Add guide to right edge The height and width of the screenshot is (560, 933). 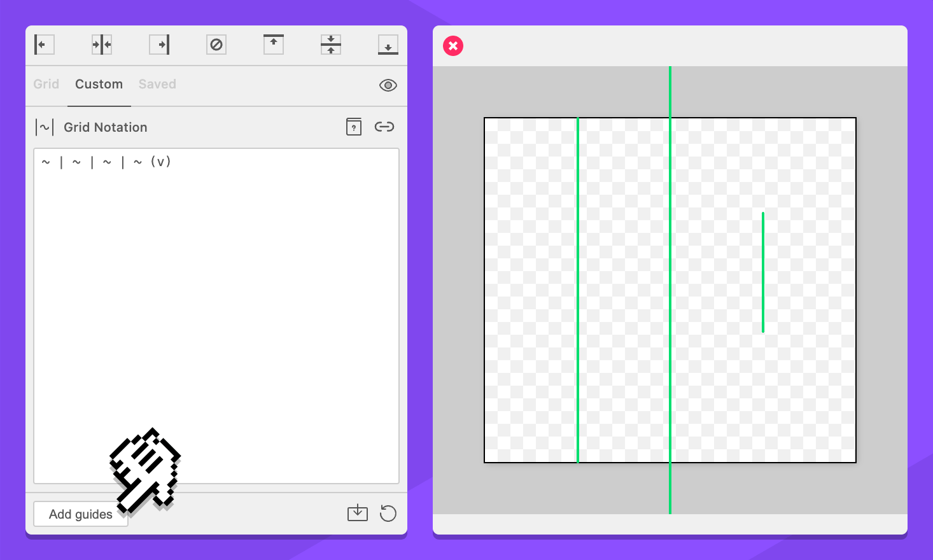(159, 45)
